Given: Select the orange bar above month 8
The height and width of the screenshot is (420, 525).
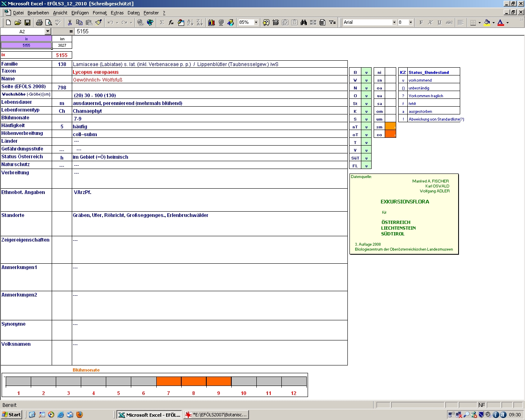Looking at the screenshot, I should pos(194,381).
